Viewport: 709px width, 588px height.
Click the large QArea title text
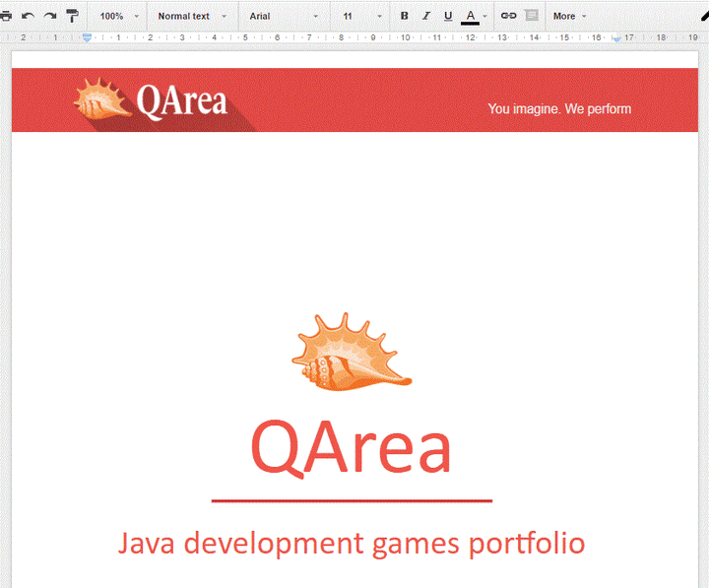pyautogui.click(x=351, y=447)
